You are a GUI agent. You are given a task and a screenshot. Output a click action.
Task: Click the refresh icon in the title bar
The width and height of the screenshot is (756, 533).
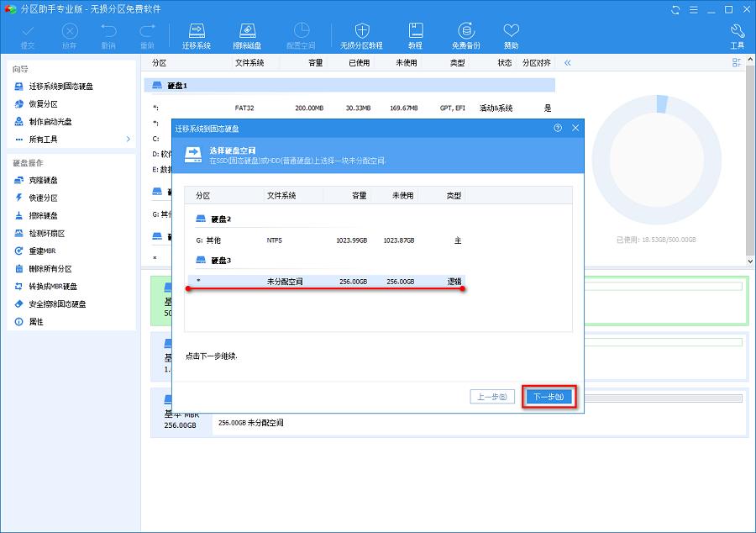click(x=675, y=9)
